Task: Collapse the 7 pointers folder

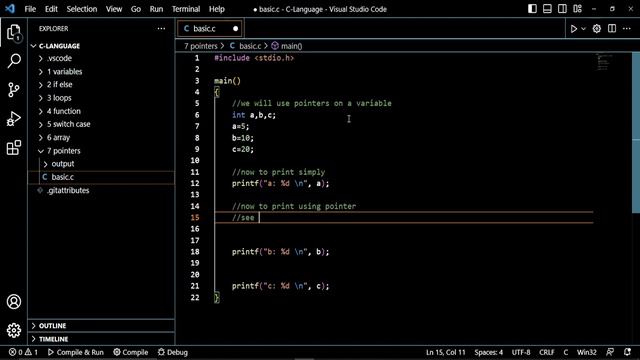Action: (101, 151)
